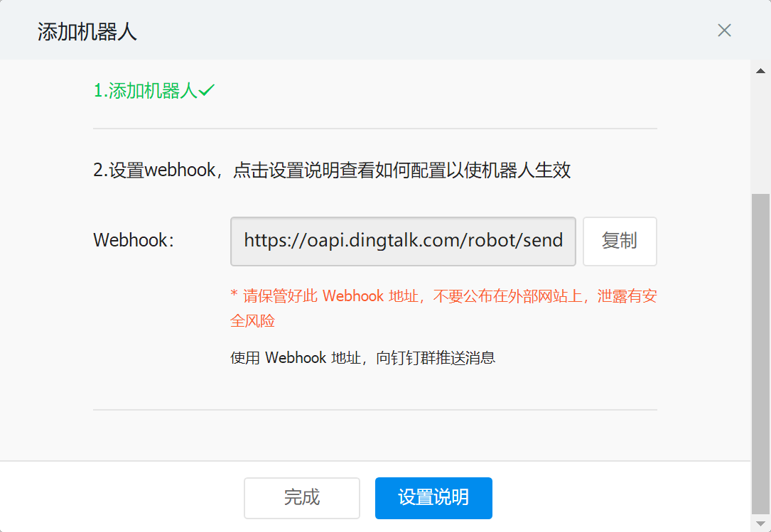
Task: Click the green checkmark beside step one
Action: (207, 90)
